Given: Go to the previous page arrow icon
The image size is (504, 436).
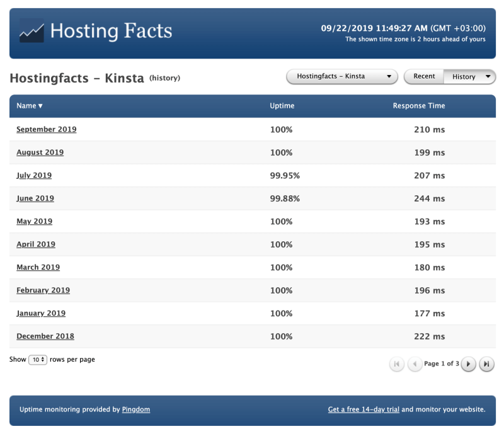Looking at the screenshot, I should click(415, 364).
